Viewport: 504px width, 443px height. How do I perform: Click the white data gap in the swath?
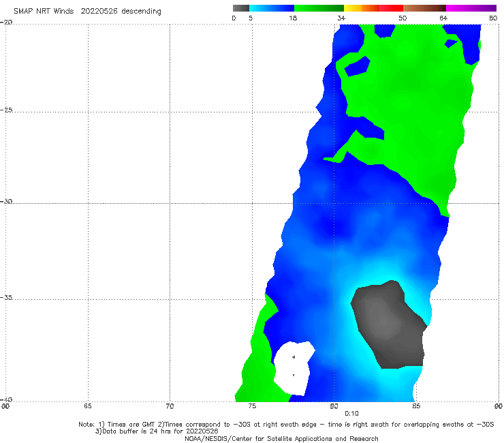pyautogui.click(x=294, y=368)
